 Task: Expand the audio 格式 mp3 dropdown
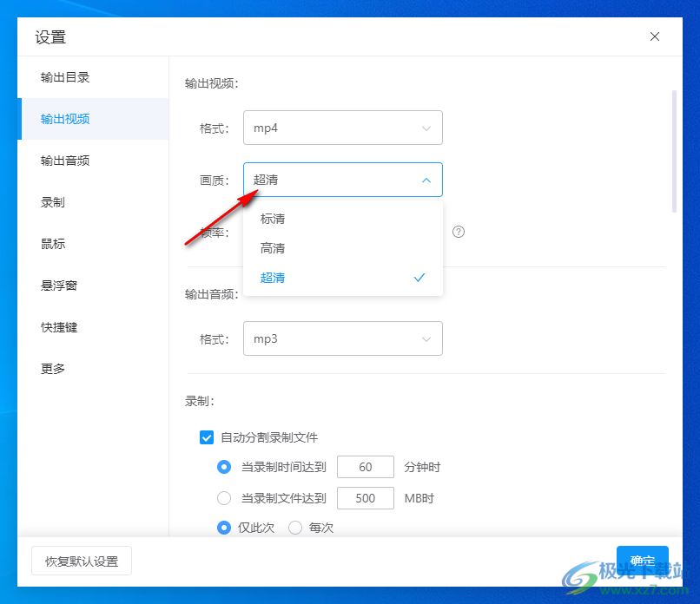[x=343, y=338]
